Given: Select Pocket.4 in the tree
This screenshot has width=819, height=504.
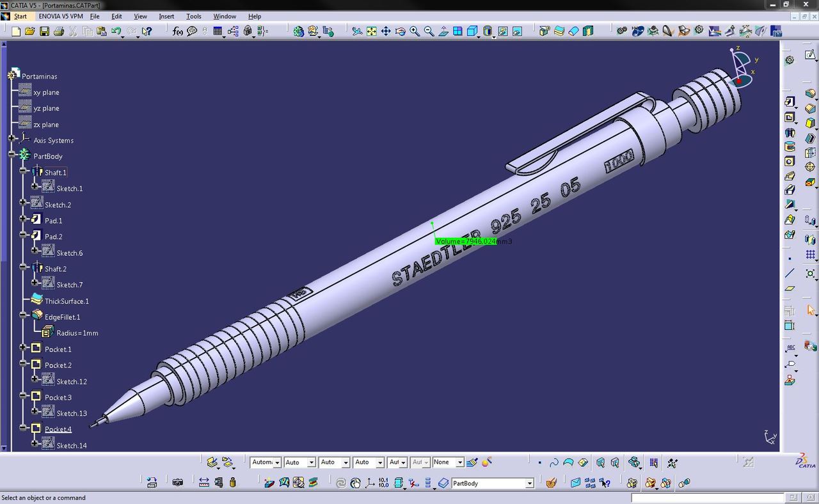Looking at the screenshot, I should click(58, 429).
